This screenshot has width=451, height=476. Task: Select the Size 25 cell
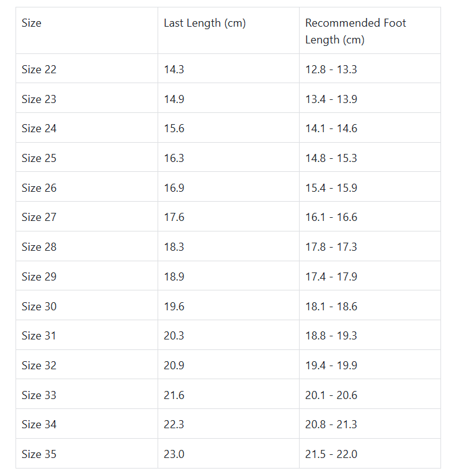pos(39,158)
